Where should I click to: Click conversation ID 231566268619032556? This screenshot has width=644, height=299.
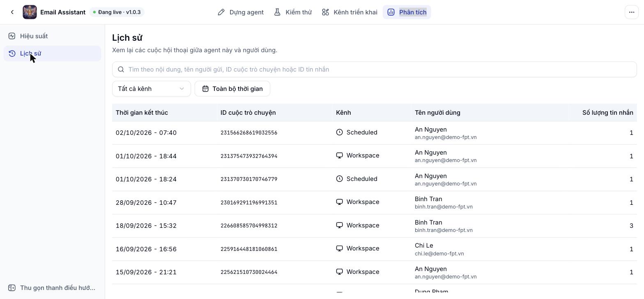tap(249, 133)
